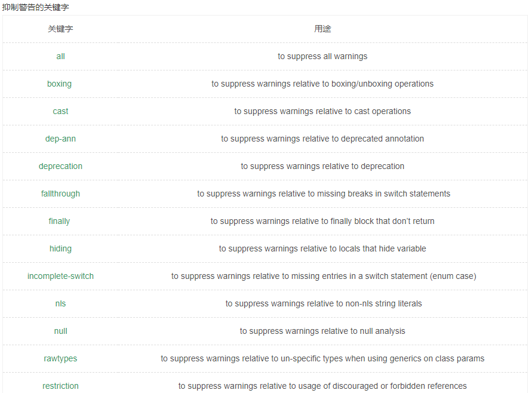Click the boxing/unboxing operations description text
The height and width of the screenshot is (393, 532).
(x=322, y=84)
